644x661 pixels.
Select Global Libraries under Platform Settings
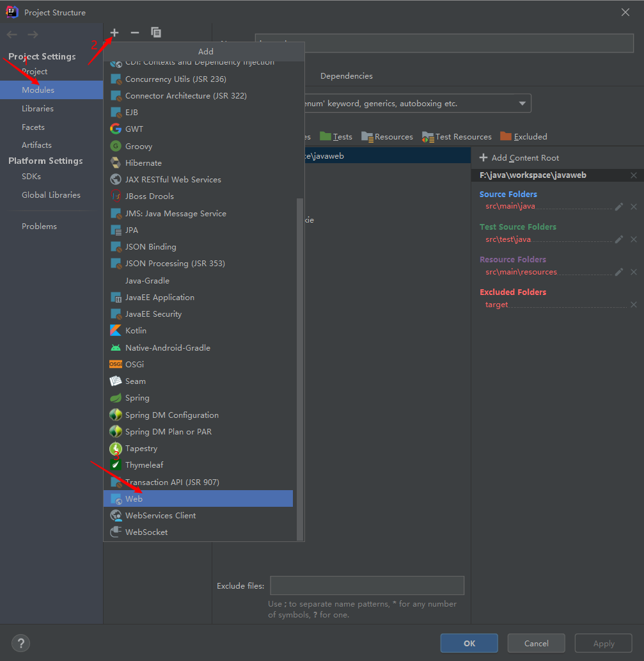pos(51,195)
